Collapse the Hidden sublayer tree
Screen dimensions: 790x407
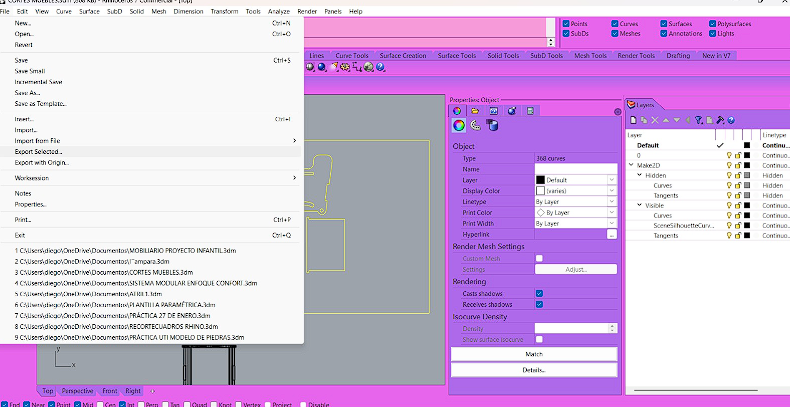(x=640, y=175)
